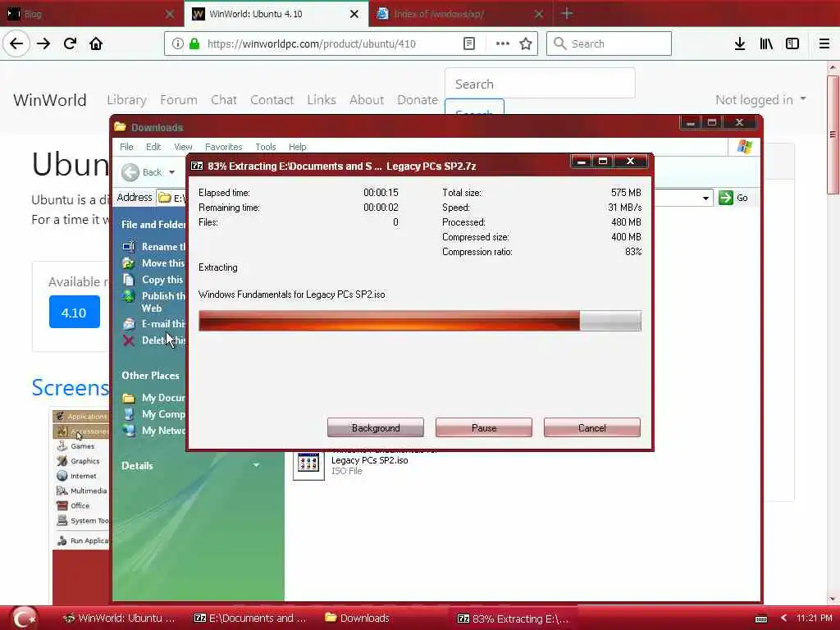Switch to WinWorld: Ubuntu taskbar button
The image size is (840, 630).
[x=120, y=618]
